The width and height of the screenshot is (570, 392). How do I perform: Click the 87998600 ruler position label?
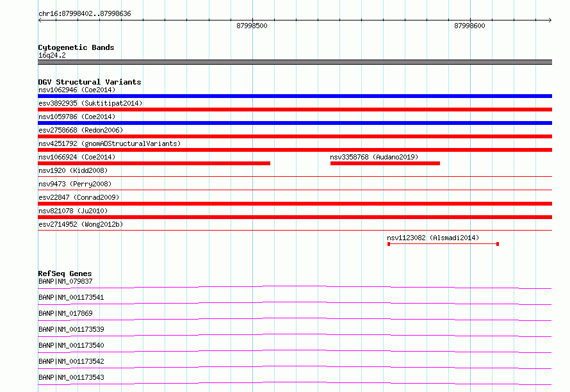click(469, 26)
